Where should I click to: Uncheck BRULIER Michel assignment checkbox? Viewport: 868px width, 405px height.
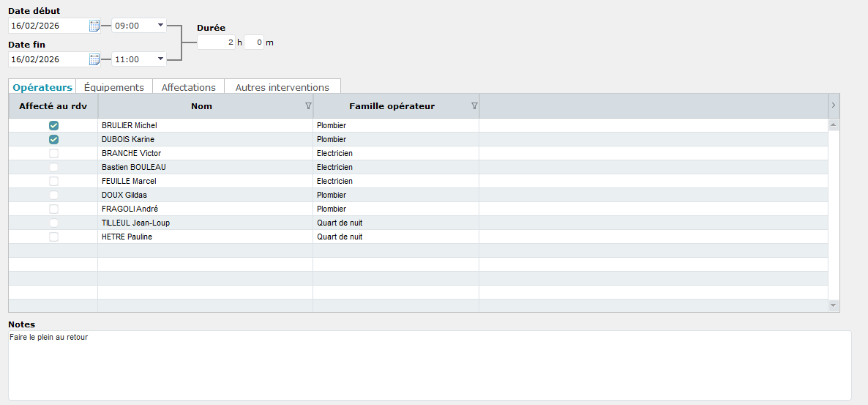[x=53, y=126]
